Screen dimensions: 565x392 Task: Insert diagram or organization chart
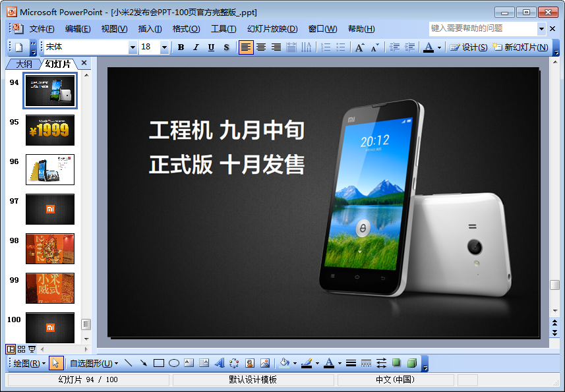(234, 363)
